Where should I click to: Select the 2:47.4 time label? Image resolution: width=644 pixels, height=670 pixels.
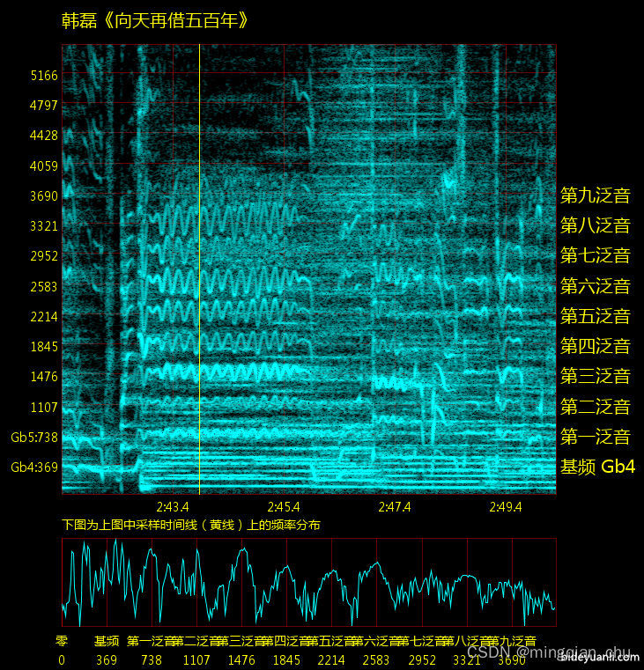[395, 507]
